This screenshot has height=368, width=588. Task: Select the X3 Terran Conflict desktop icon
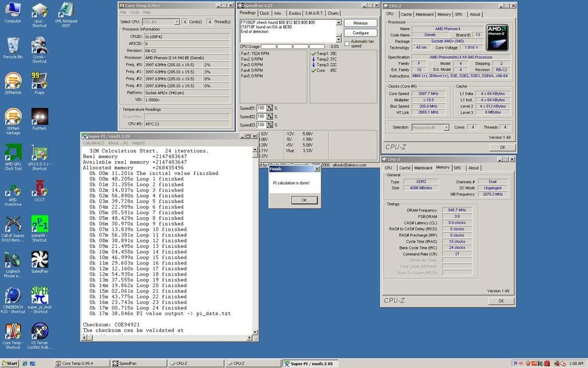[x=40, y=336]
